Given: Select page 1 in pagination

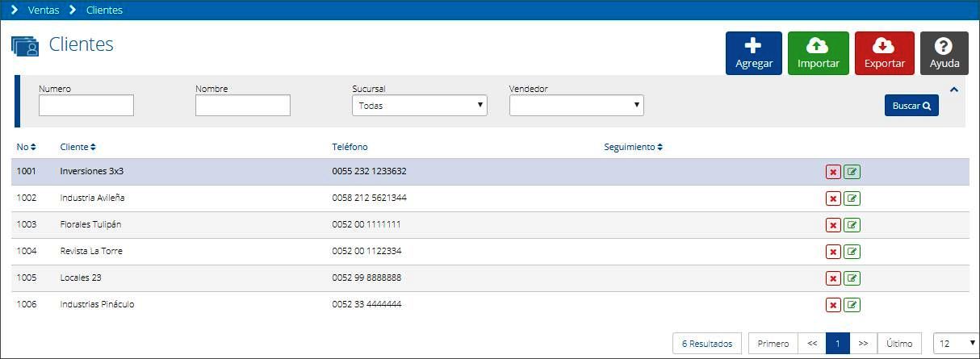Looking at the screenshot, I should coord(838,344).
